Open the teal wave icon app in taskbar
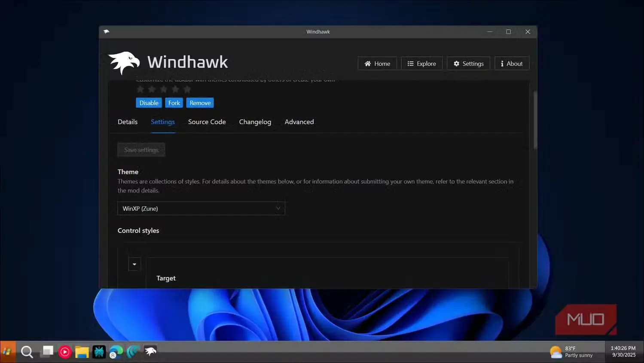The height and width of the screenshot is (363, 644). click(133, 352)
